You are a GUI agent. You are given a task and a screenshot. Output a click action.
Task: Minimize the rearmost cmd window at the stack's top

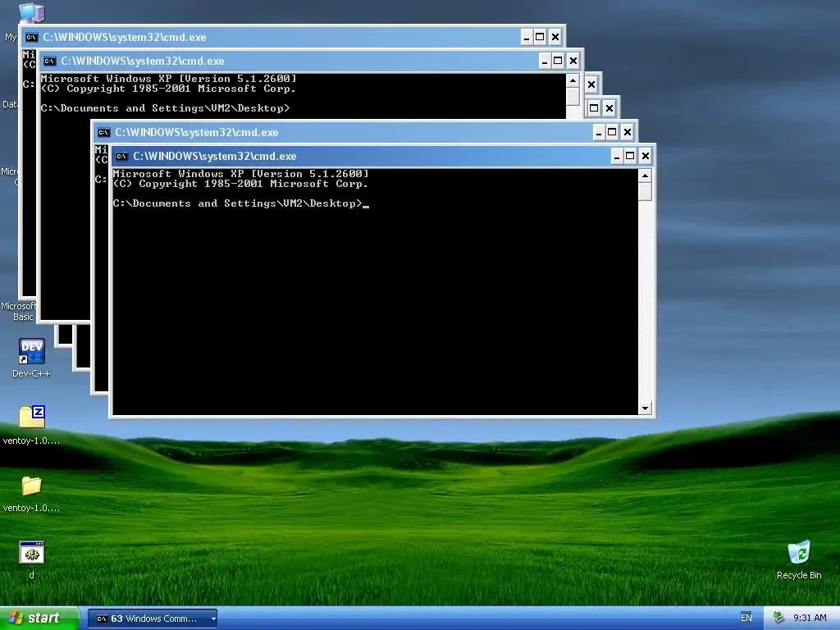tap(526, 37)
